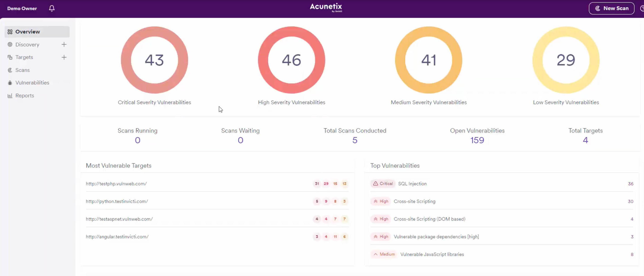Open target http://angular.testinvicti.com/
The image size is (644, 276).
point(117,237)
